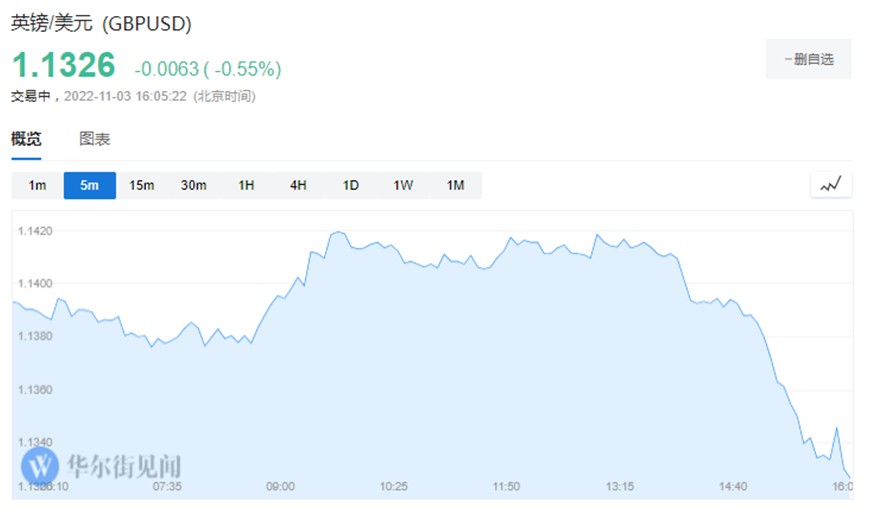Switch to the 4H interval

(298, 185)
